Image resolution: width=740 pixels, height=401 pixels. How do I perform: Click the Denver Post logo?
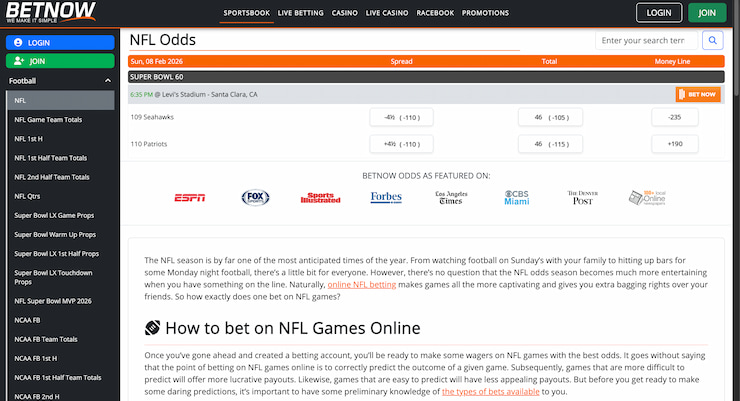click(582, 197)
